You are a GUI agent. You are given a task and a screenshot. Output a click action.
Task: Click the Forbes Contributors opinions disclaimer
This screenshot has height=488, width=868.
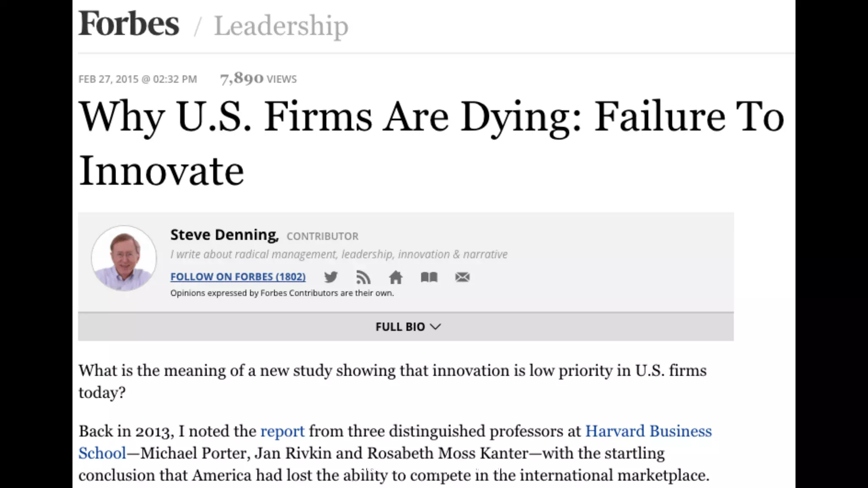(x=282, y=293)
